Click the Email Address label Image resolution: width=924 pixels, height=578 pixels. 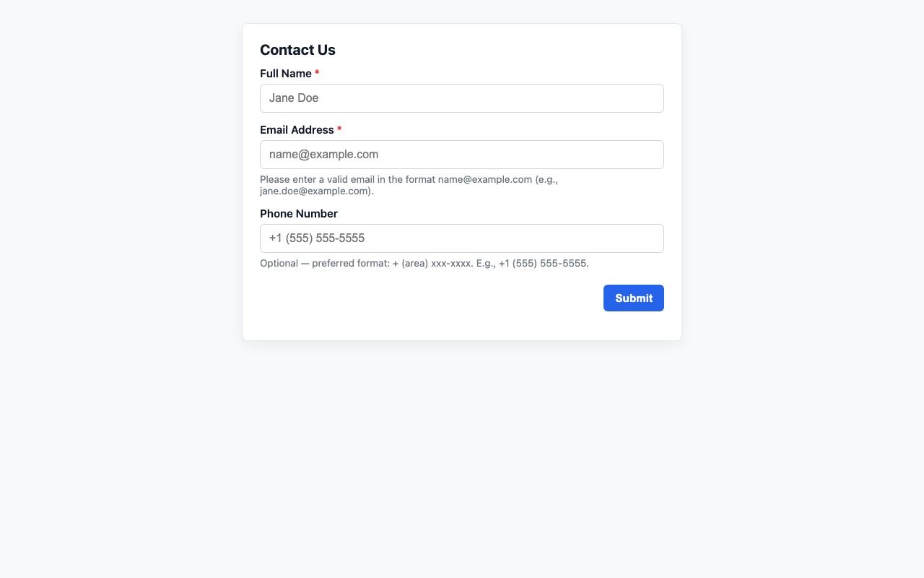pos(297,129)
